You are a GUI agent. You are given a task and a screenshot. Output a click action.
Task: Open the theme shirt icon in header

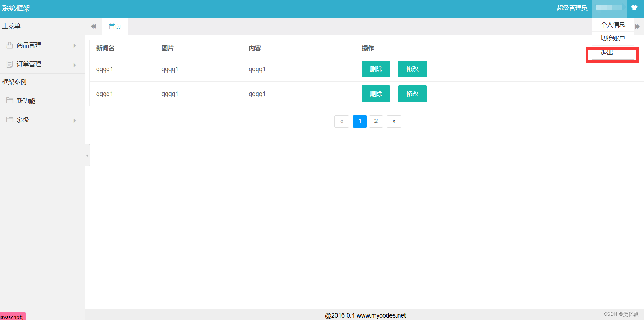[635, 8]
